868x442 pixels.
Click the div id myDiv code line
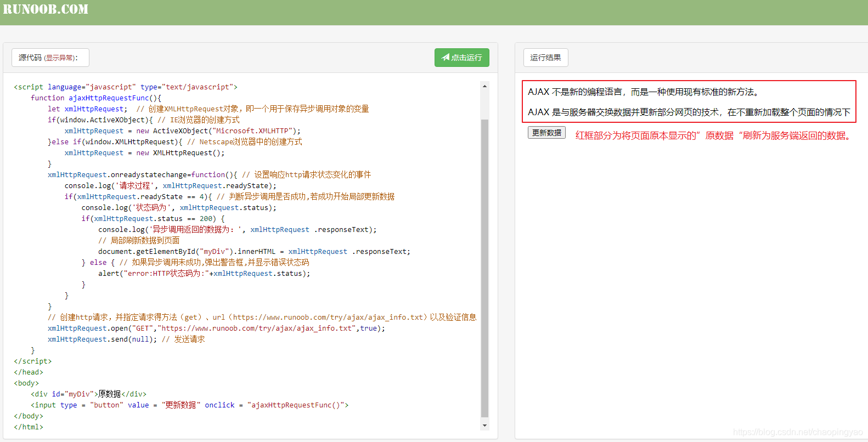point(88,394)
